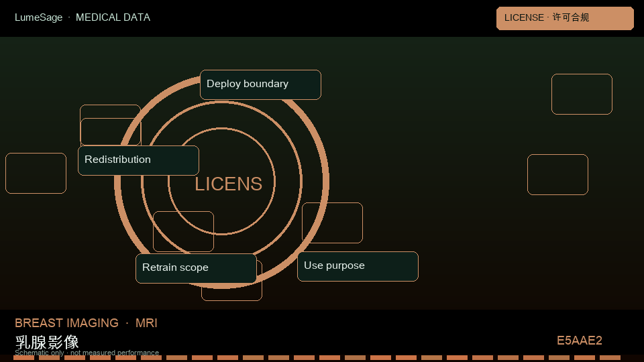
Task: Click the Schematic only disclaimer text
Action: 87,353
